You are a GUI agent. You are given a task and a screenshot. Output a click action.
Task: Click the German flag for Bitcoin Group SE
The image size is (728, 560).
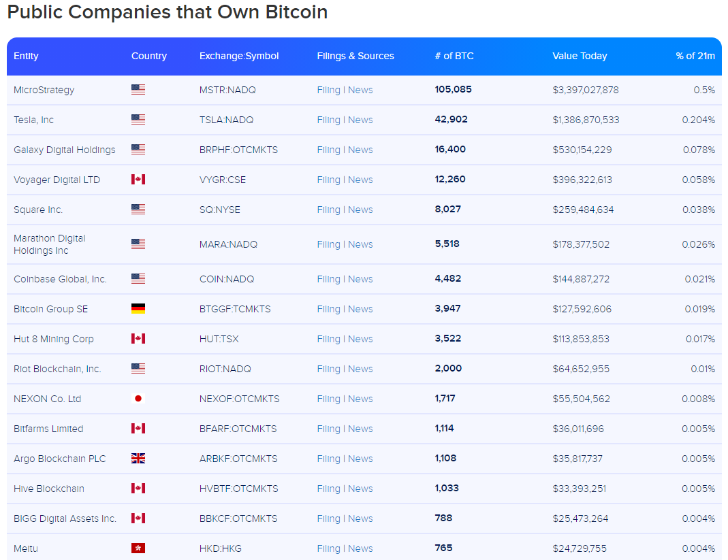(138, 309)
